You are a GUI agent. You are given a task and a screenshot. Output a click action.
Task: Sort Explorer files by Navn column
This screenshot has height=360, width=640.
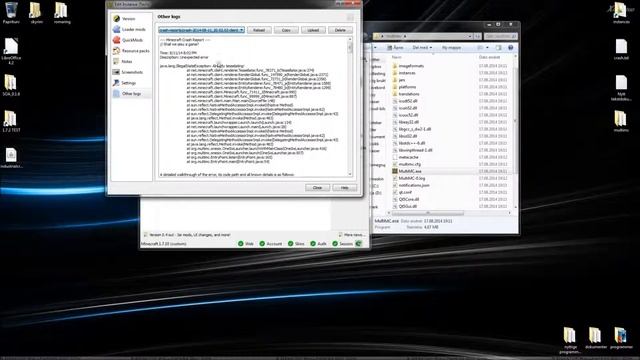point(396,57)
